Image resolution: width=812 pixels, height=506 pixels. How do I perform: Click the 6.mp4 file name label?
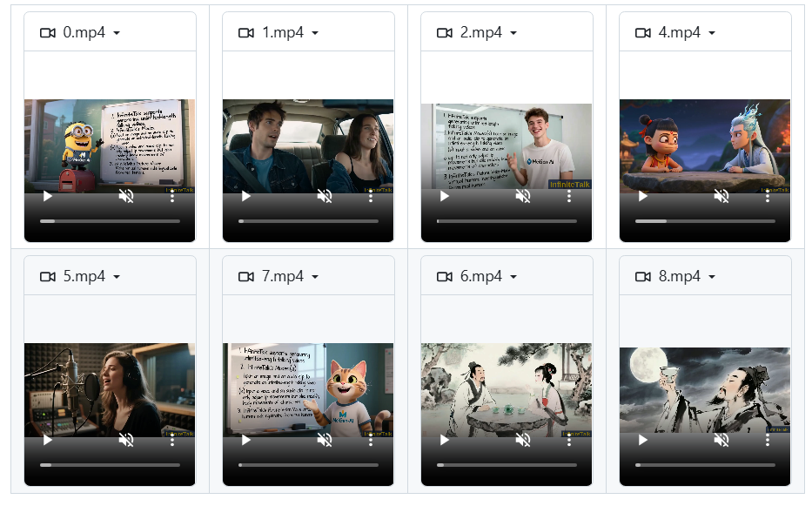480,276
